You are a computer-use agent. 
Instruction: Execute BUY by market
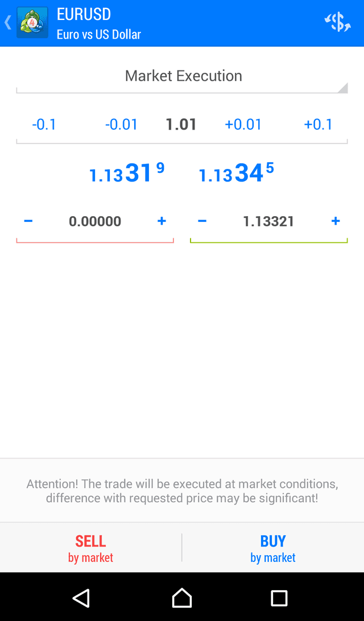272,547
